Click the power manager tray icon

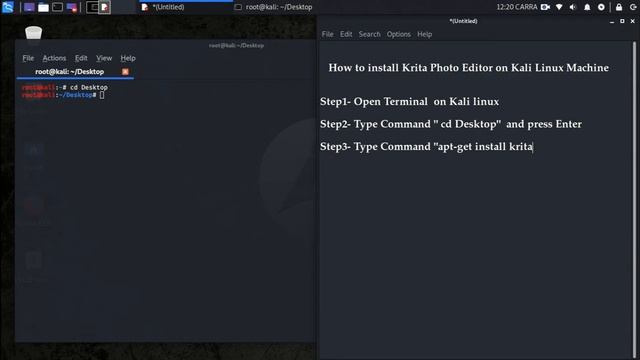pos(601,7)
